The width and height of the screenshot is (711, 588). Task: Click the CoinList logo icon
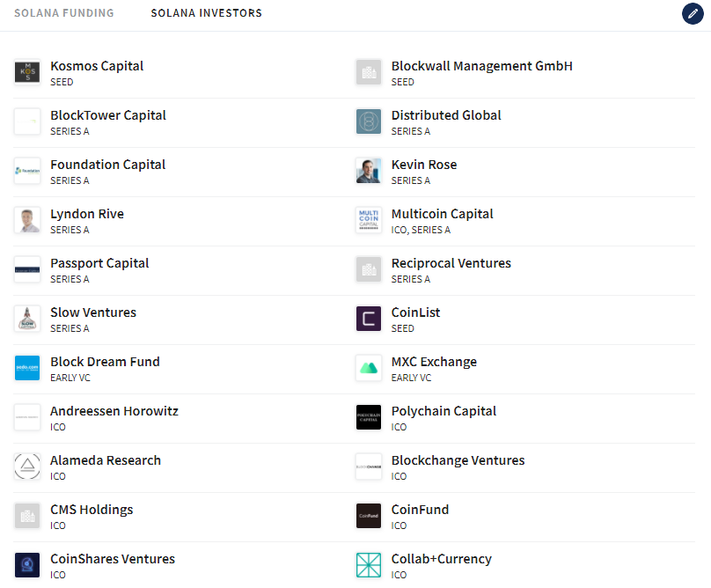pos(369,319)
